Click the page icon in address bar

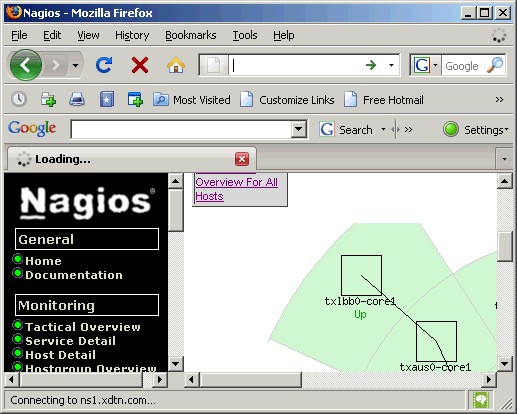213,65
